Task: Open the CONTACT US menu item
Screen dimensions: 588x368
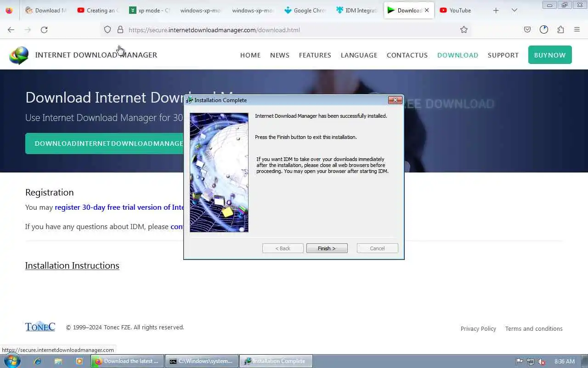Action: [407, 55]
